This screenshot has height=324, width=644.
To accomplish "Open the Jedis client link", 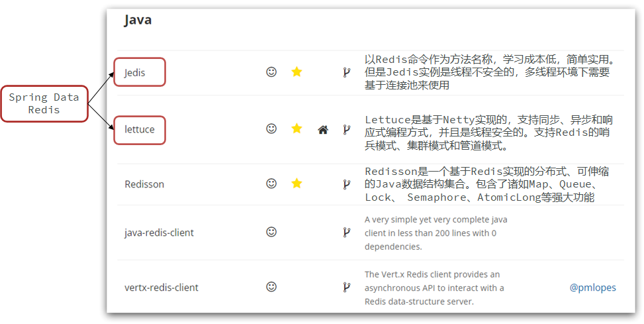I will 135,73.
